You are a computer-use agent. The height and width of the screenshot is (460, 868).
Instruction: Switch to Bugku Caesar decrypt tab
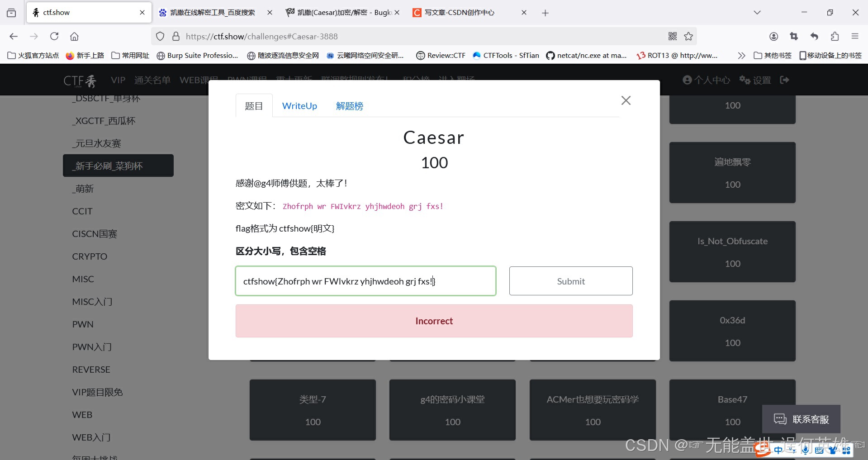[342, 13]
